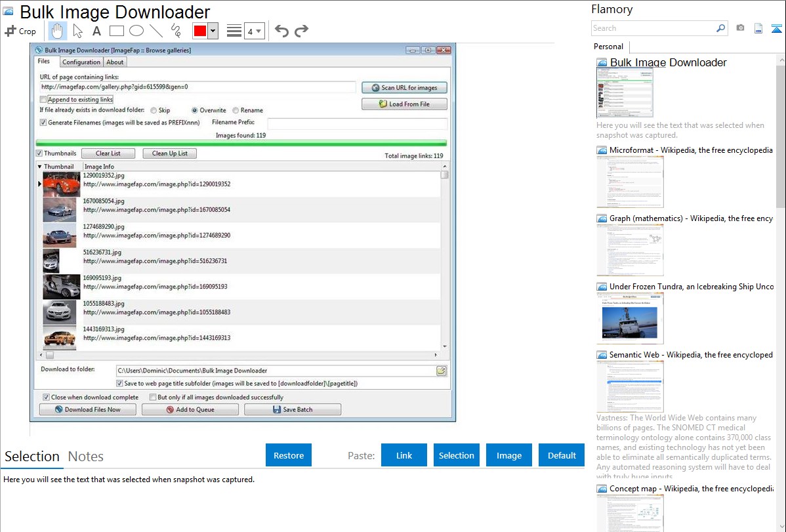
Task: Click the Add to Queue button
Action: pyautogui.click(x=190, y=409)
